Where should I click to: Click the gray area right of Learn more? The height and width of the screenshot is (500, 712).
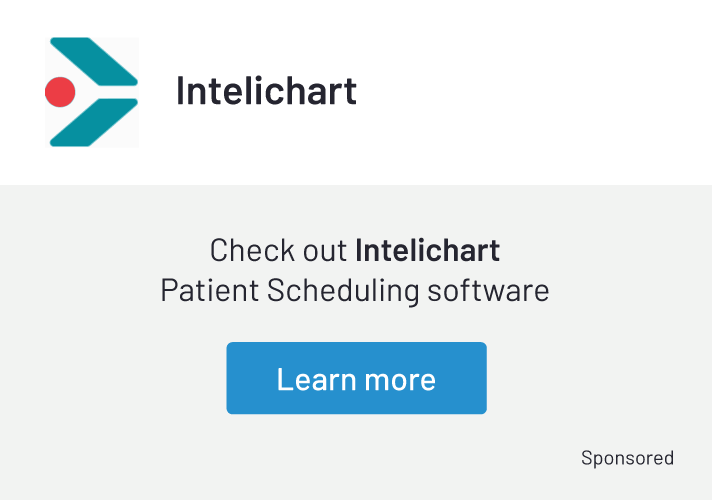click(600, 378)
